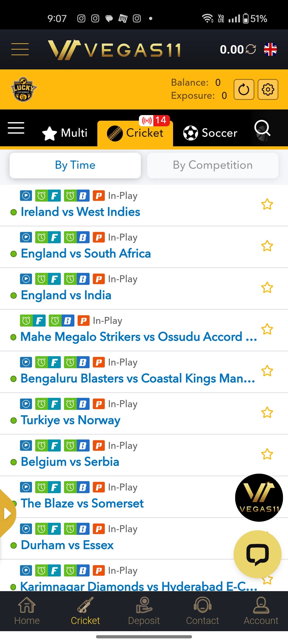Open the live chat bubble button
Viewport: 288px width, 644px height.
click(258, 554)
